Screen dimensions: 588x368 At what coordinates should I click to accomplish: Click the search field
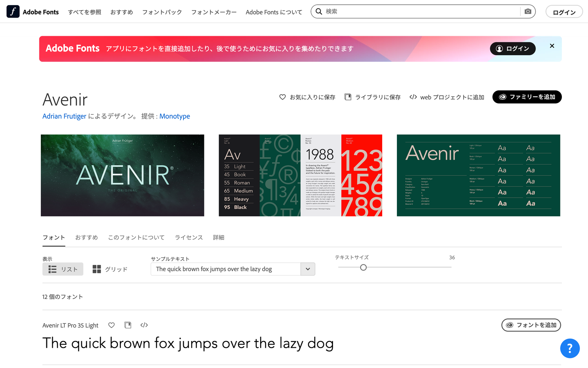[x=423, y=11]
